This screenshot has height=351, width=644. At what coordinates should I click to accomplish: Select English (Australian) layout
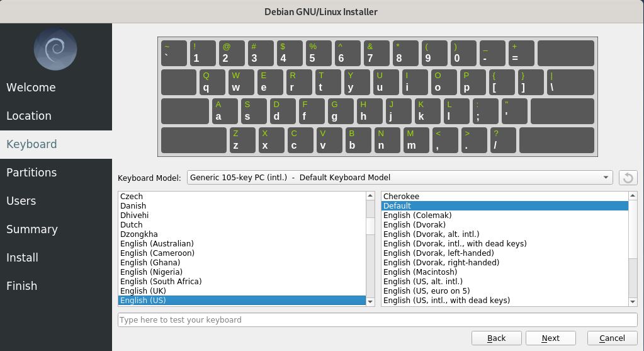tap(242, 244)
